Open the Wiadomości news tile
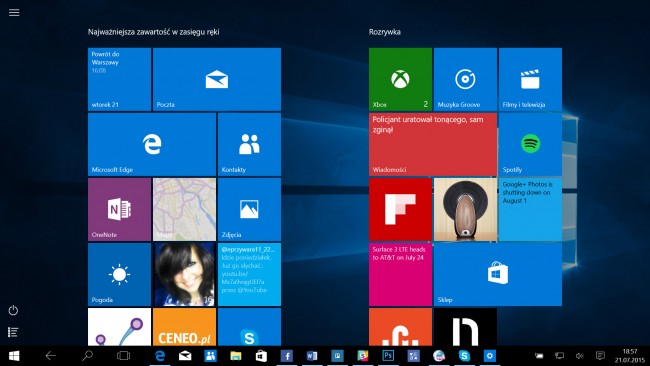Viewport: 650px width, 366px height. (x=433, y=144)
